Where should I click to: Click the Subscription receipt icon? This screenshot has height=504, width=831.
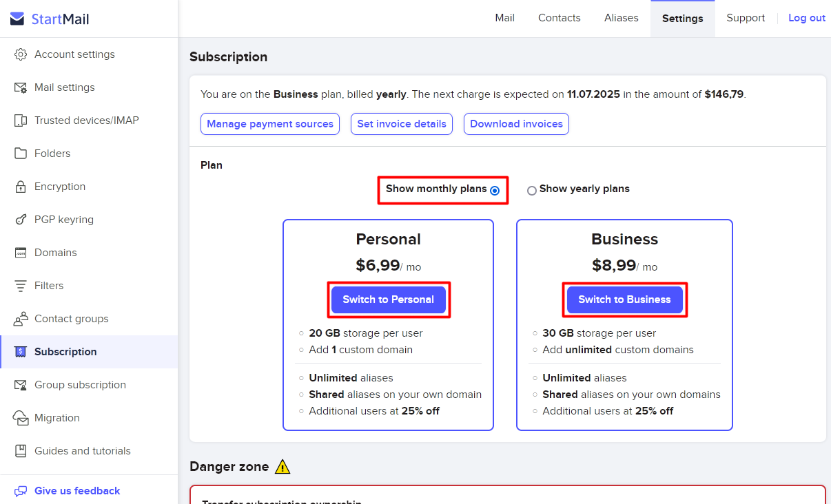coord(21,352)
